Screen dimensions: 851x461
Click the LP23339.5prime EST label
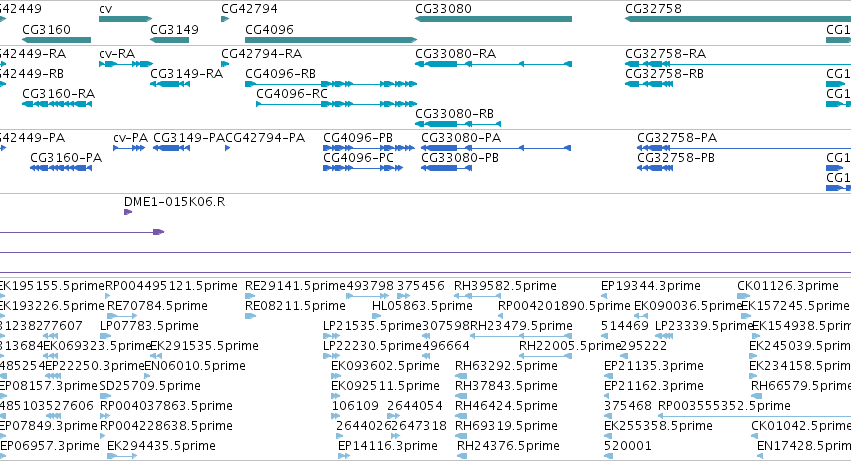pyautogui.click(x=704, y=326)
